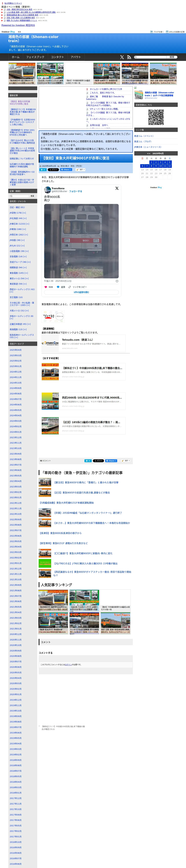Open the 0コメント link below article
Viewport: 186px width, 868px height.
[x=46, y=461]
